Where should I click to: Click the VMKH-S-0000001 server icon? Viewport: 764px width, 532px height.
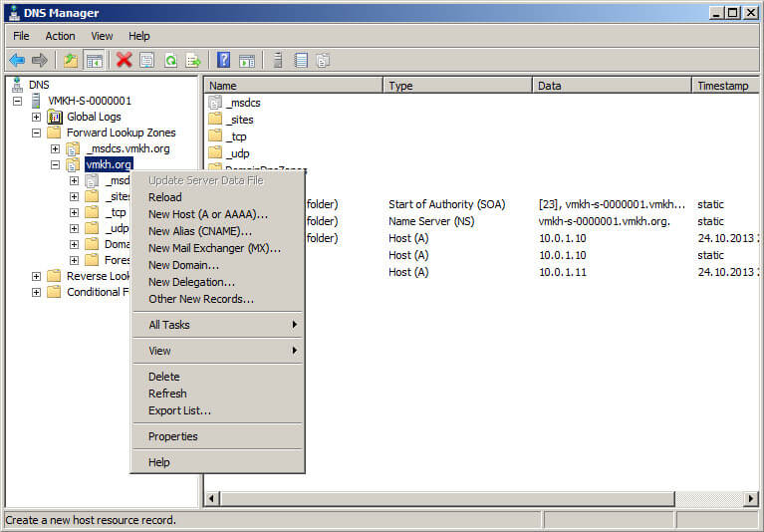[x=36, y=101]
